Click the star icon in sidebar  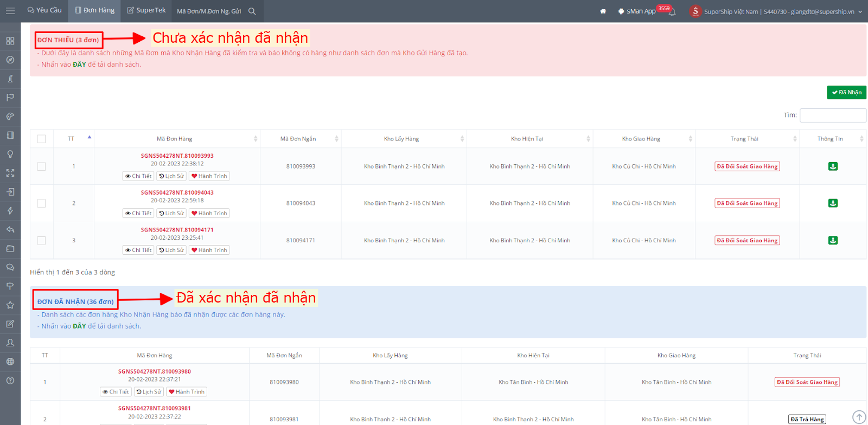[10, 305]
